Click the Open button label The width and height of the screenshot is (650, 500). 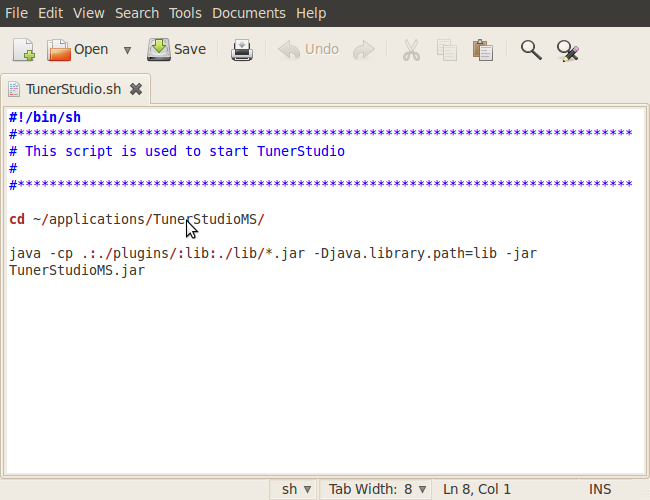click(91, 49)
